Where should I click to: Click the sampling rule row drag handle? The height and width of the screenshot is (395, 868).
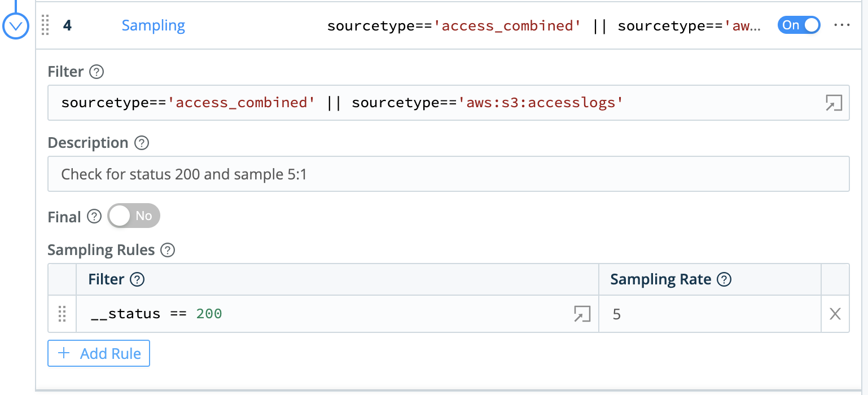pos(62,315)
